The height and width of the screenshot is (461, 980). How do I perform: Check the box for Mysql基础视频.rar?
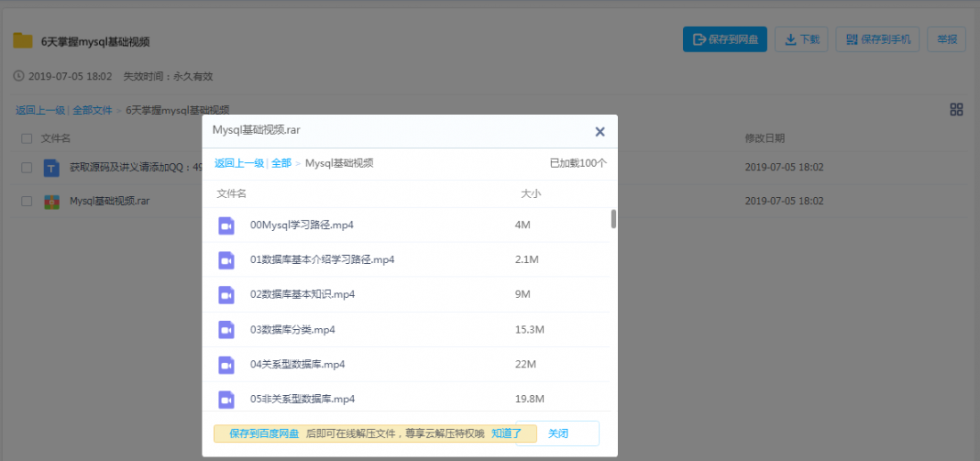(x=27, y=202)
